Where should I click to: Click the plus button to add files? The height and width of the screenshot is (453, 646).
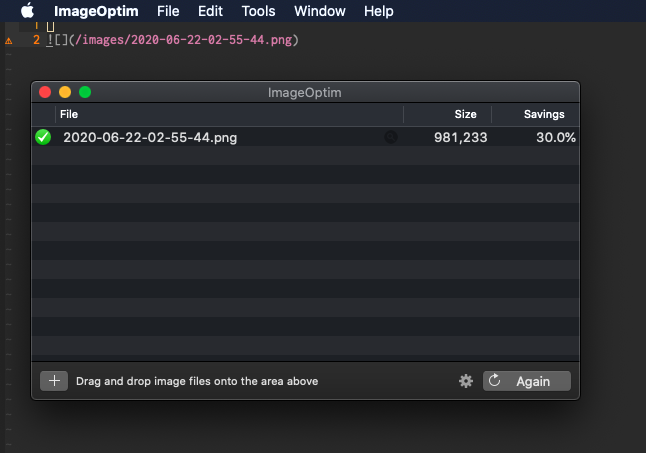pyautogui.click(x=54, y=381)
